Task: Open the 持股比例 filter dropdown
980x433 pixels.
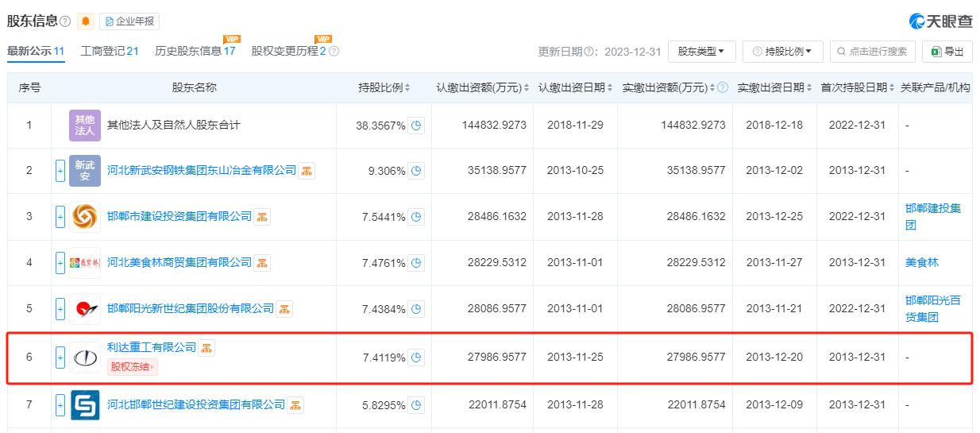Action: [782, 52]
